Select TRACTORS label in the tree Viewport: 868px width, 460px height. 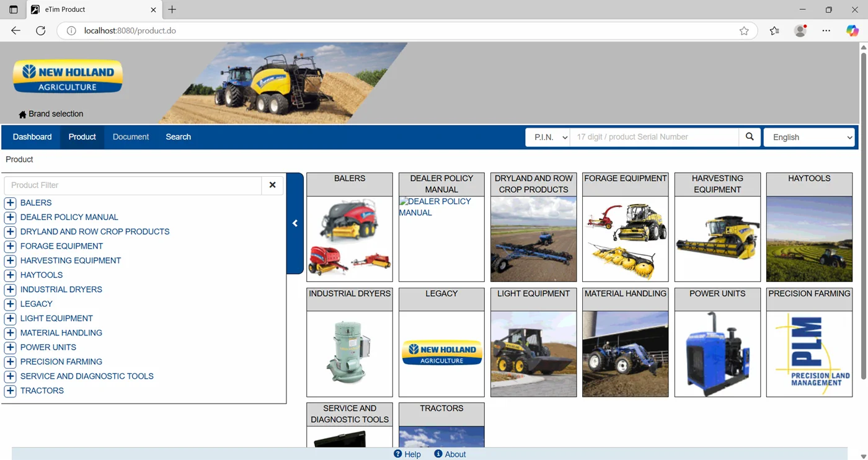coord(42,391)
